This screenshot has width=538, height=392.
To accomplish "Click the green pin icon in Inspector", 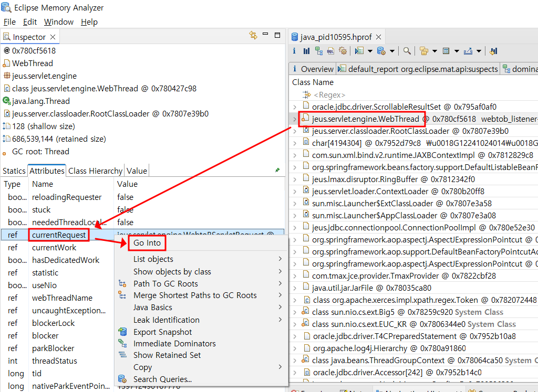I will click(x=277, y=171).
